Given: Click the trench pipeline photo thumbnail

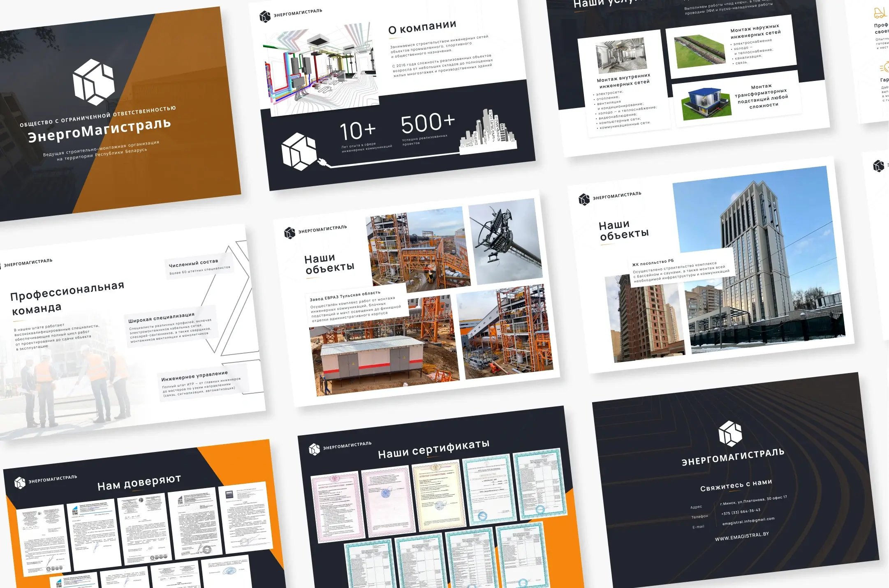Looking at the screenshot, I should point(699,51).
